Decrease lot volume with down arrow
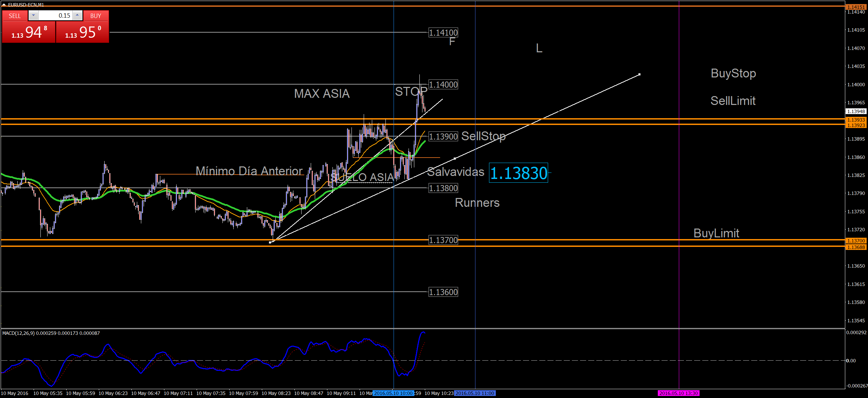 click(x=33, y=15)
